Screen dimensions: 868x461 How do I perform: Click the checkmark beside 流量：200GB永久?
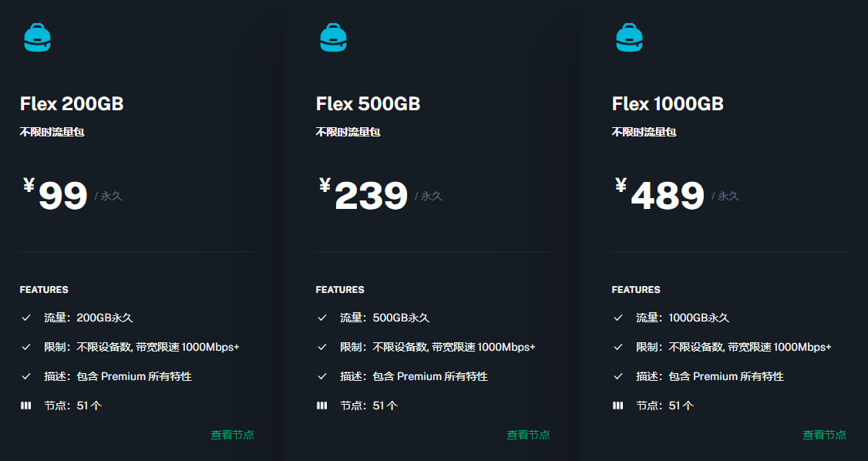point(26,318)
